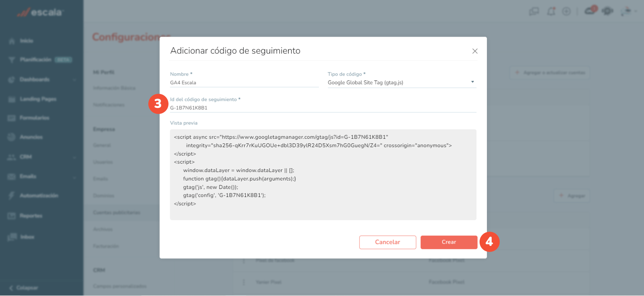Viewport: 644px width, 296px height.
Task: Open options for Yanier Pixel row
Action: click(244, 282)
